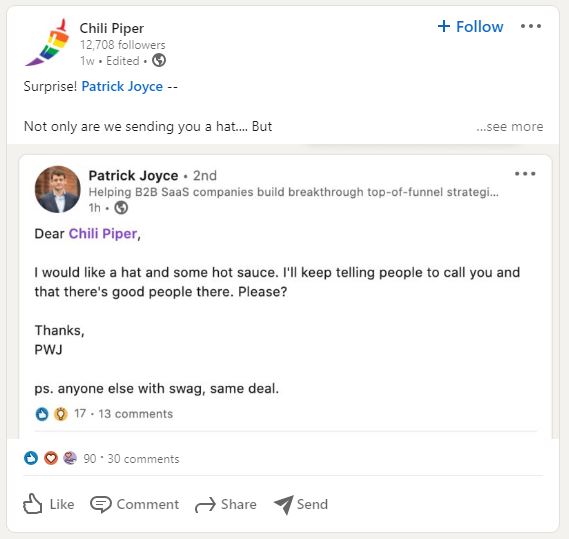Click the Comment speech bubble button
Image resolution: width=569 pixels, height=539 pixels.
pos(135,504)
